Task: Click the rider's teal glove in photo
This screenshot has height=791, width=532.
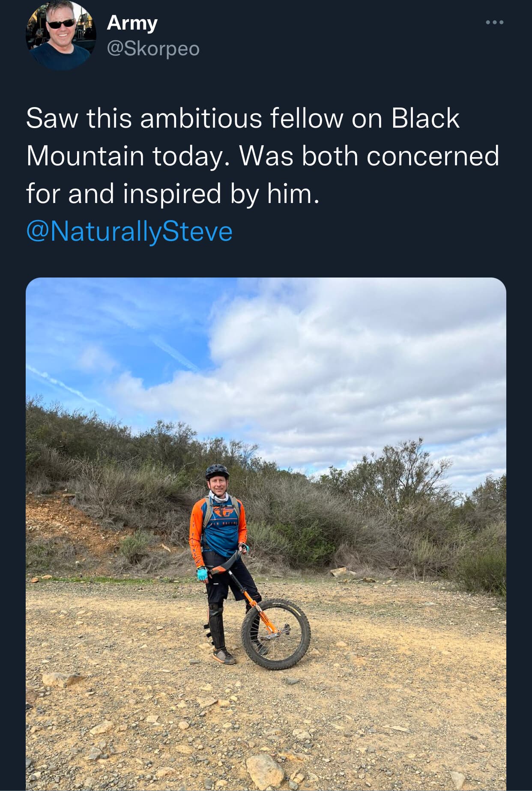Action: [x=202, y=573]
